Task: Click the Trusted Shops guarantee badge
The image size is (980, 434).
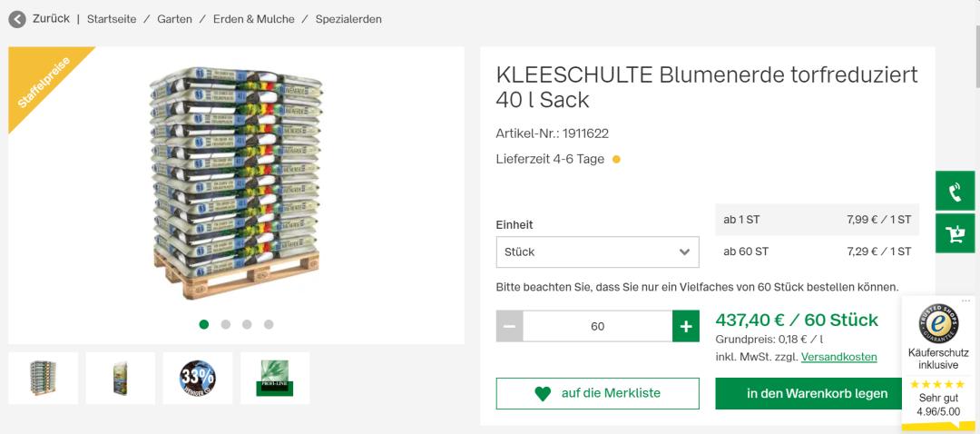Action: pyautogui.click(x=938, y=324)
